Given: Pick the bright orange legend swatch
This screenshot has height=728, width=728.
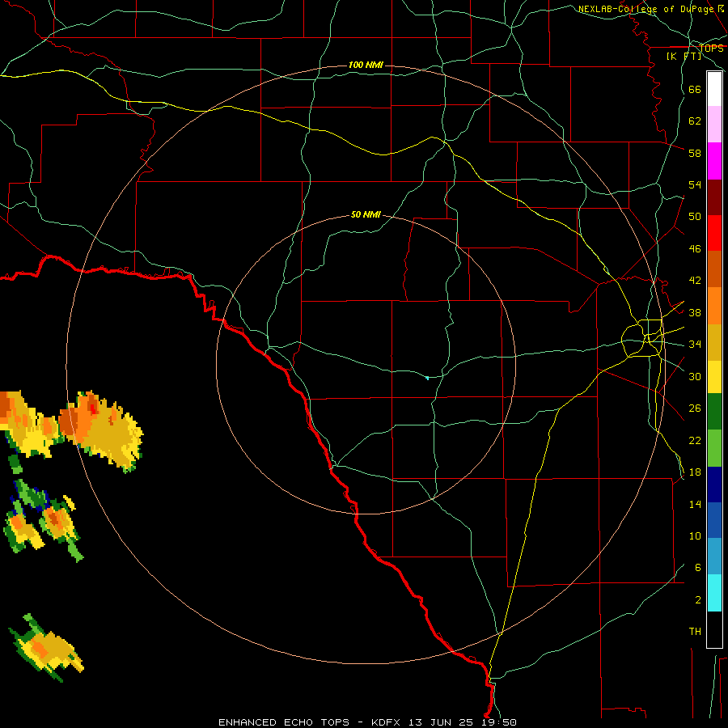Looking at the screenshot, I should pos(714,306).
